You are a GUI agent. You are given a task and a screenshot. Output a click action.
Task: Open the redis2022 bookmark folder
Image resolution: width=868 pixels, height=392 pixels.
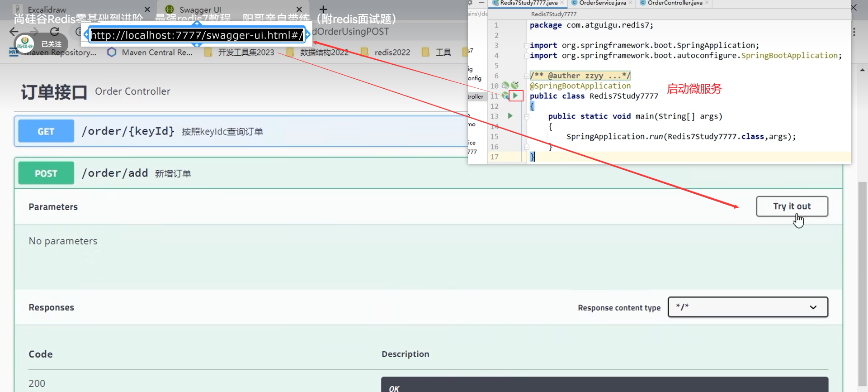point(385,53)
